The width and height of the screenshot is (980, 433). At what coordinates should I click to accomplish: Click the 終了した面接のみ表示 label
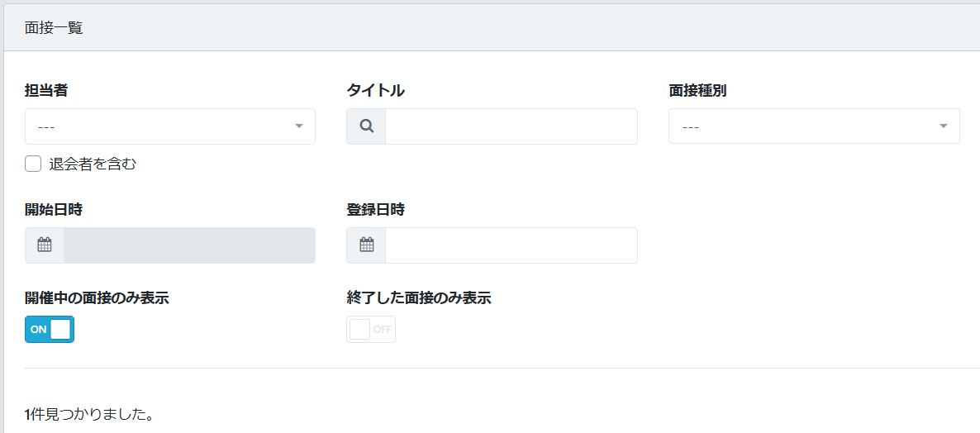[419, 297]
